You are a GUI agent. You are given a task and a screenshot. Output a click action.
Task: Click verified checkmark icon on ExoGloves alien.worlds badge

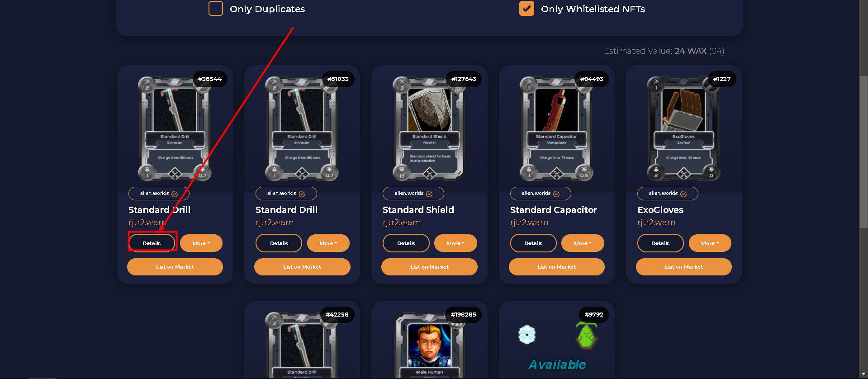[x=683, y=194]
